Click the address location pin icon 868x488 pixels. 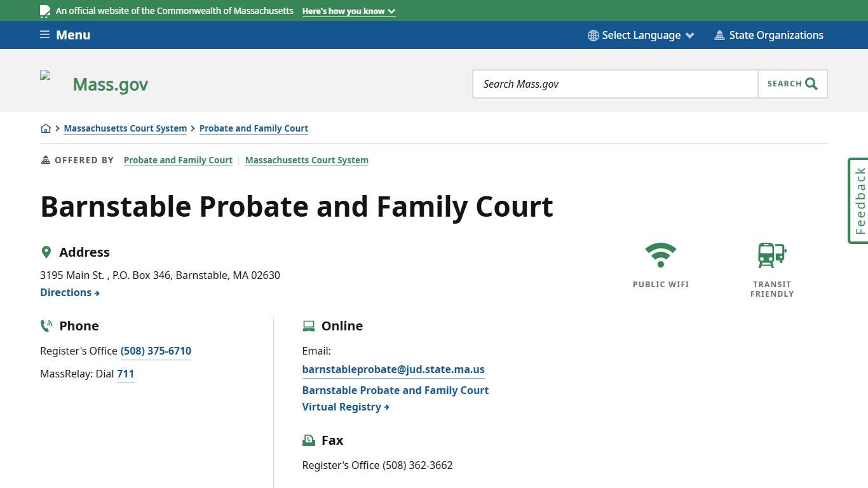[x=46, y=252]
